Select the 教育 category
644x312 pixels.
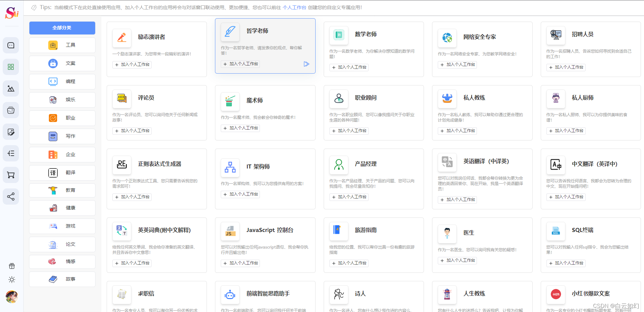pos(62,190)
